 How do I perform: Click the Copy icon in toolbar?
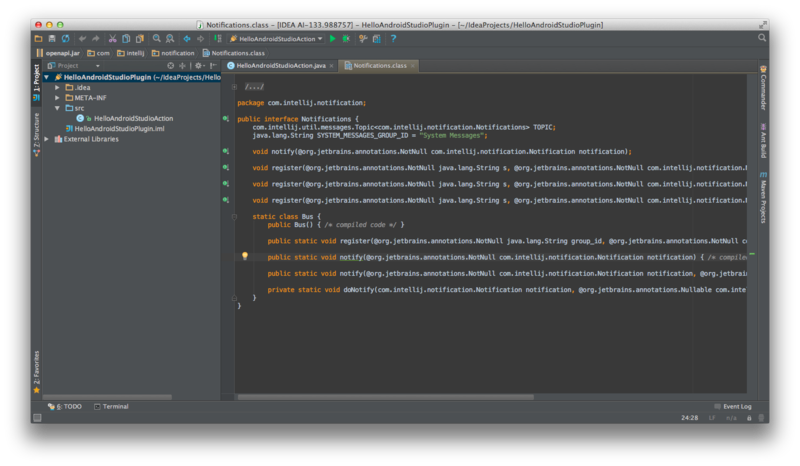click(x=126, y=38)
